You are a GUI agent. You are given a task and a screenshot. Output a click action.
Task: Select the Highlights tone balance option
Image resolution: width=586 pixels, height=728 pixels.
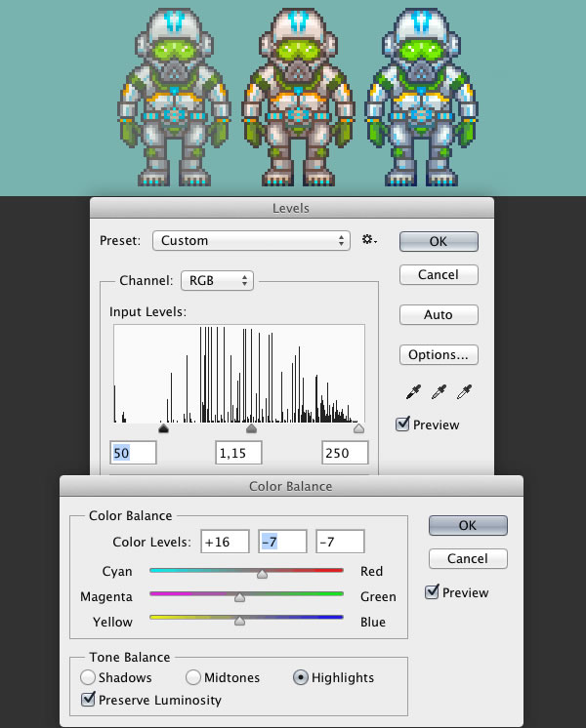click(x=301, y=677)
